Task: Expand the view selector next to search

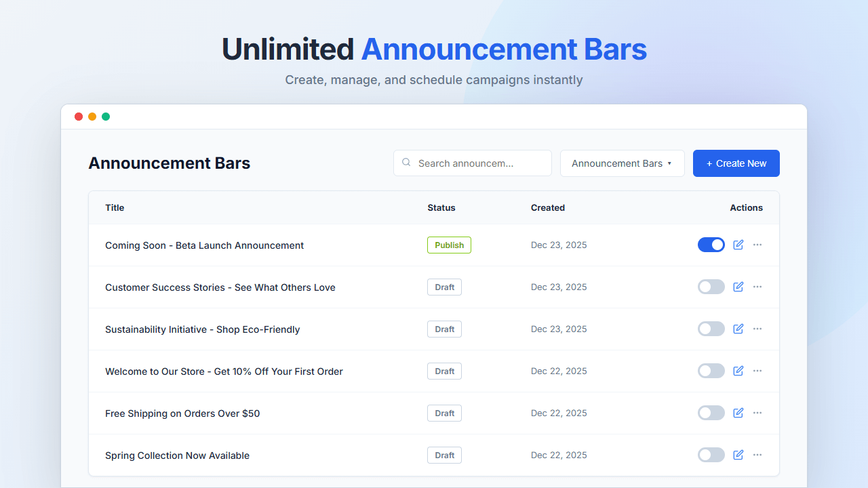Action: 622,163
